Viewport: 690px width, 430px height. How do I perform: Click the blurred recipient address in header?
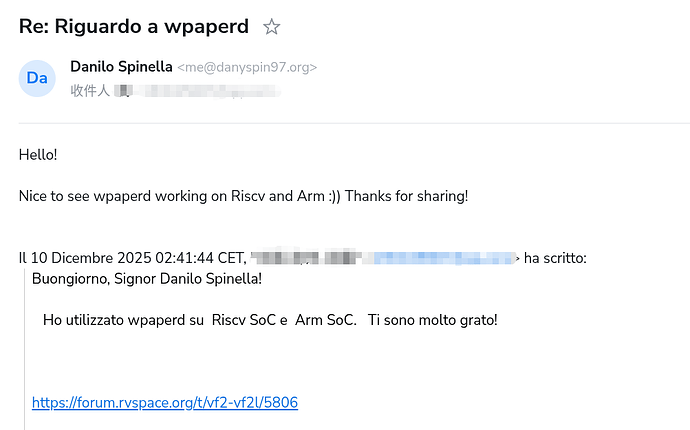point(200,91)
